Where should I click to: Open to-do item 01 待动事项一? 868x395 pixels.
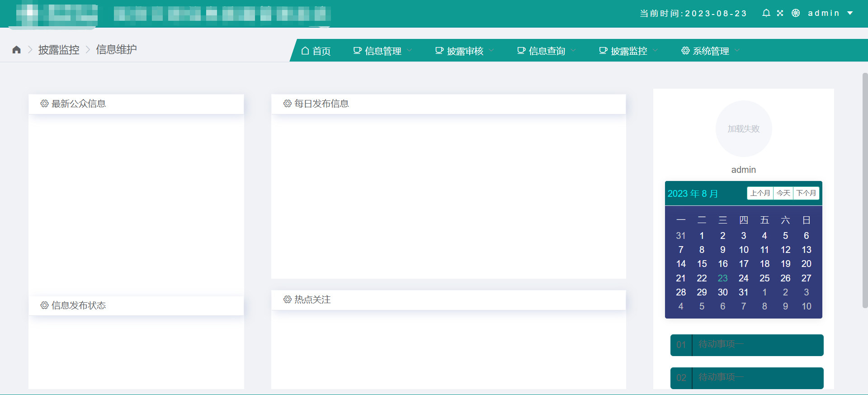point(747,345)
